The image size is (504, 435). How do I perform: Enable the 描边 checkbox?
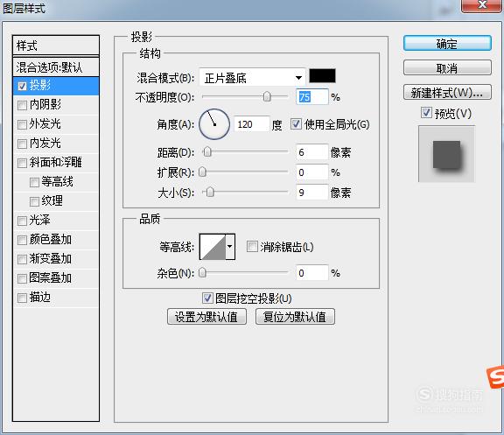click(22, 298)
